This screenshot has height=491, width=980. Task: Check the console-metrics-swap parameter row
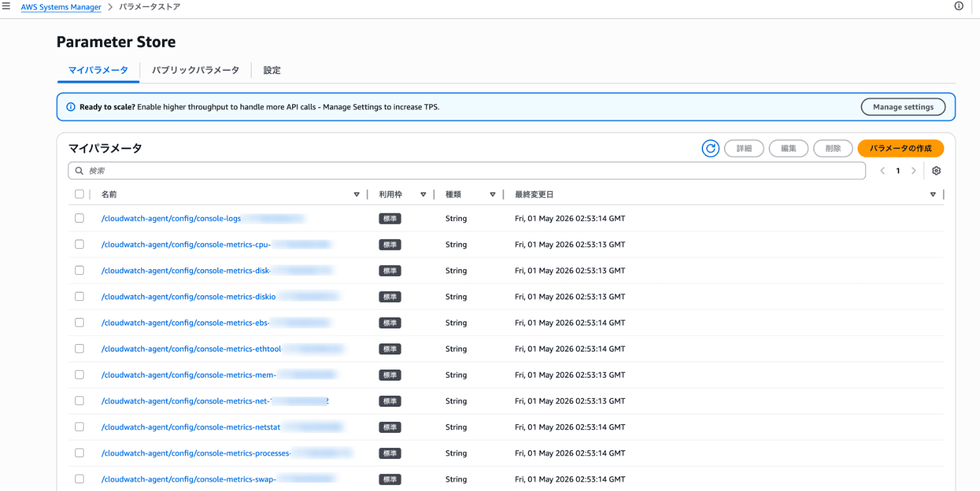79,479
